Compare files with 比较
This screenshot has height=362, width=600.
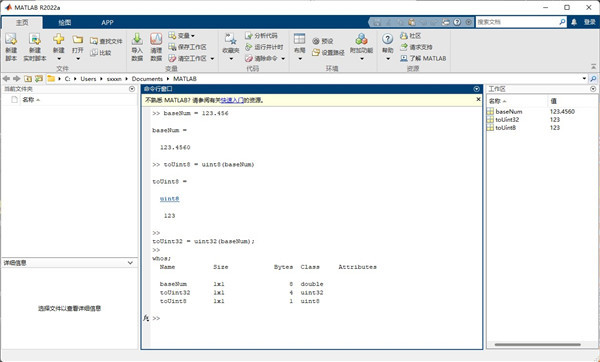coord(101,53)
